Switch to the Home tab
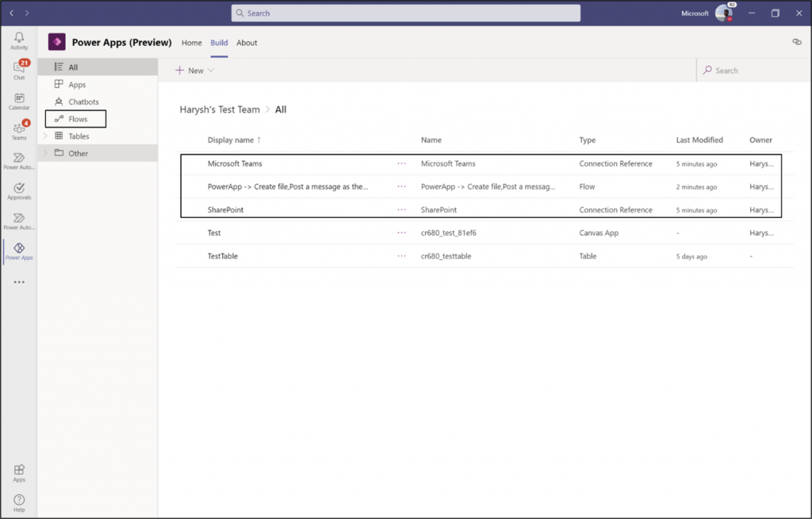The width and height of the screenshot is (812, 519). pos(192,43)
